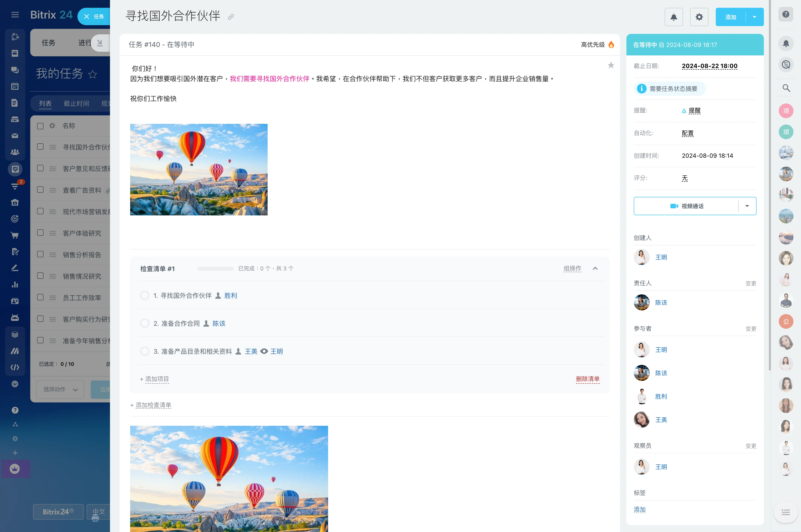Tick the checkbox for 客户体验研究 row
The image size is (801, 532).
40,233
